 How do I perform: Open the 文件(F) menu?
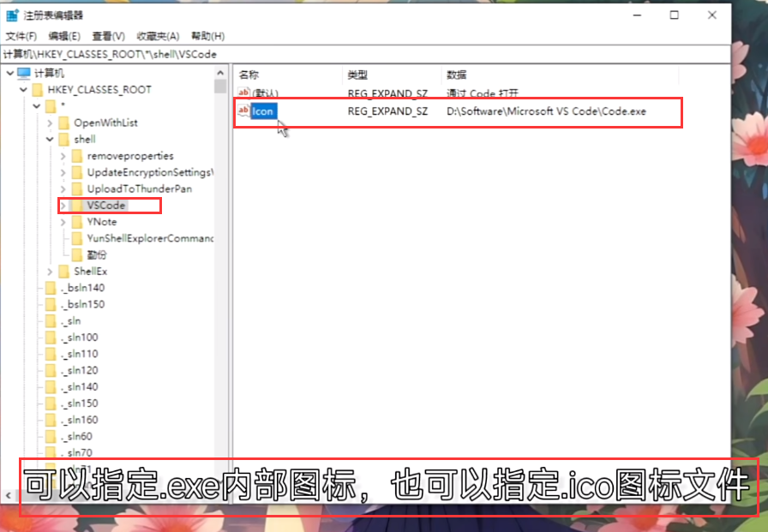pyautogui.click(x=21, y=36)
